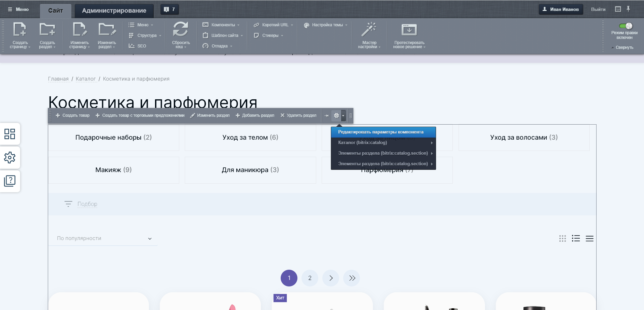Click the Create product button
644x310 pixels.
pos(73,115)
